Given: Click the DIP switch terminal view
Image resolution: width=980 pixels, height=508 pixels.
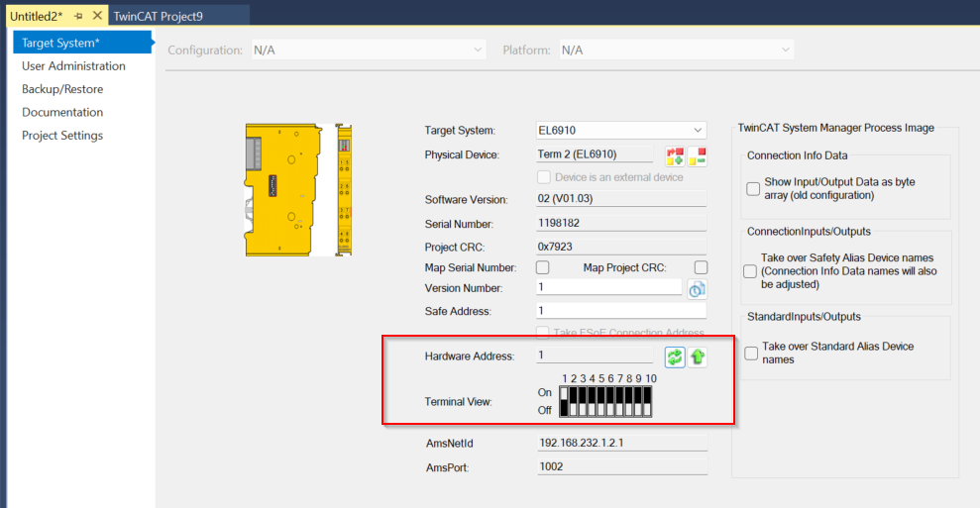Looking at the screenshot, I should click(605, 401).
